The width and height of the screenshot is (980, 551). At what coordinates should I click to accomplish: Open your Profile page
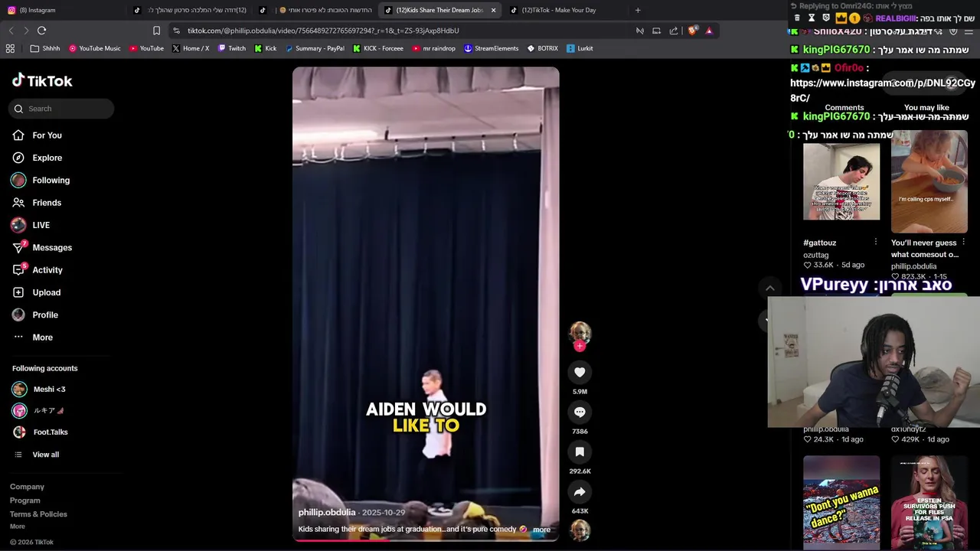tap(44, 315)
